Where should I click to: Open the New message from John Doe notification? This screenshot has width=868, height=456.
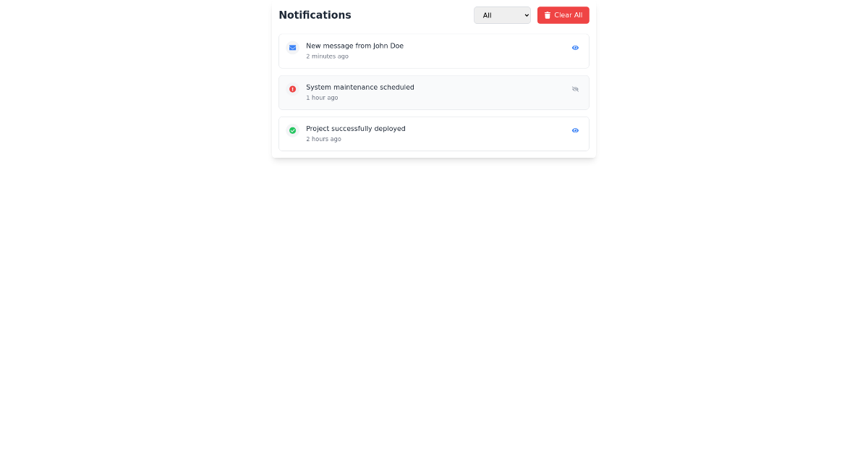pyautogui.click(x=355, y=46)
